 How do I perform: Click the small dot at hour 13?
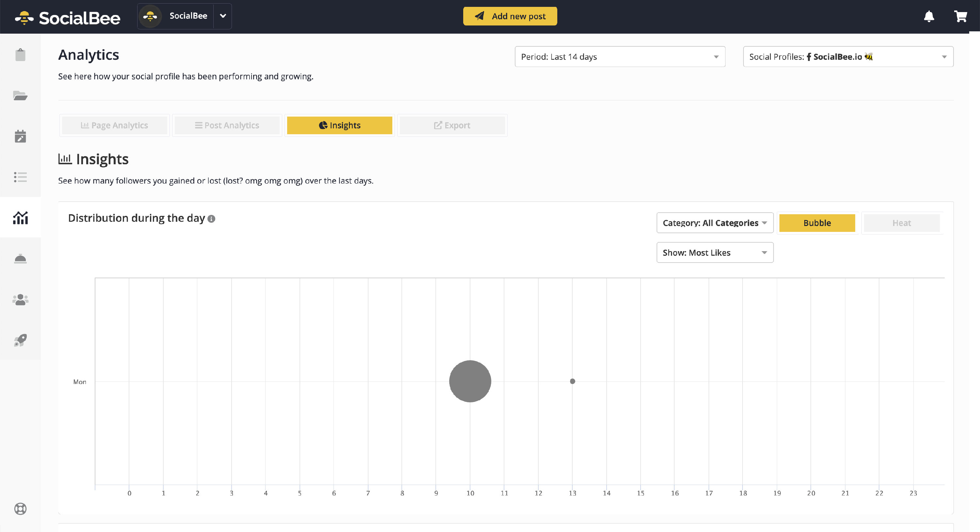(572, 381)
